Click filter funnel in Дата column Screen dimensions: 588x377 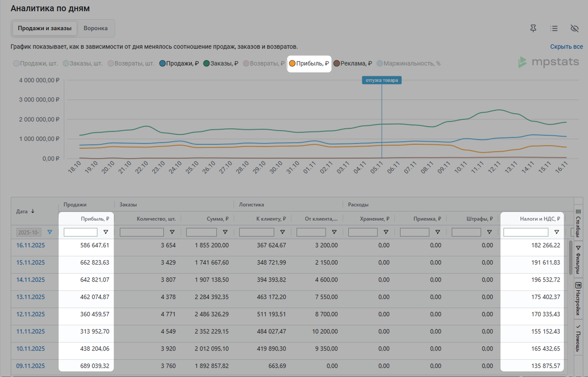coord(50,232)
